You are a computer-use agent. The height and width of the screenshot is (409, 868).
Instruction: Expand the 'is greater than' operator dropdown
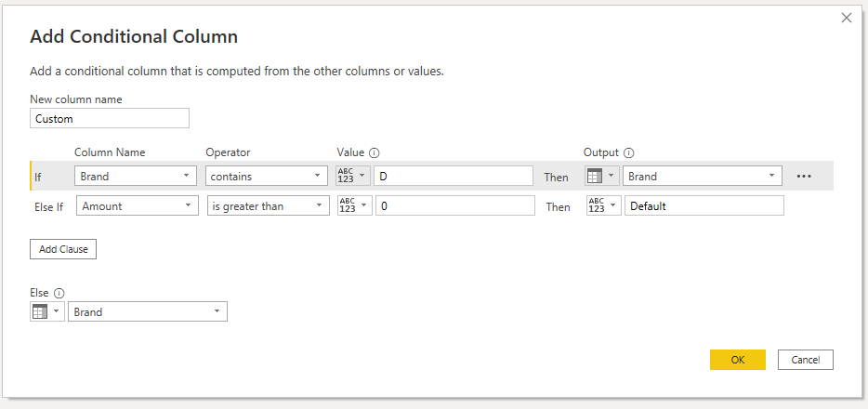[269, 205]
